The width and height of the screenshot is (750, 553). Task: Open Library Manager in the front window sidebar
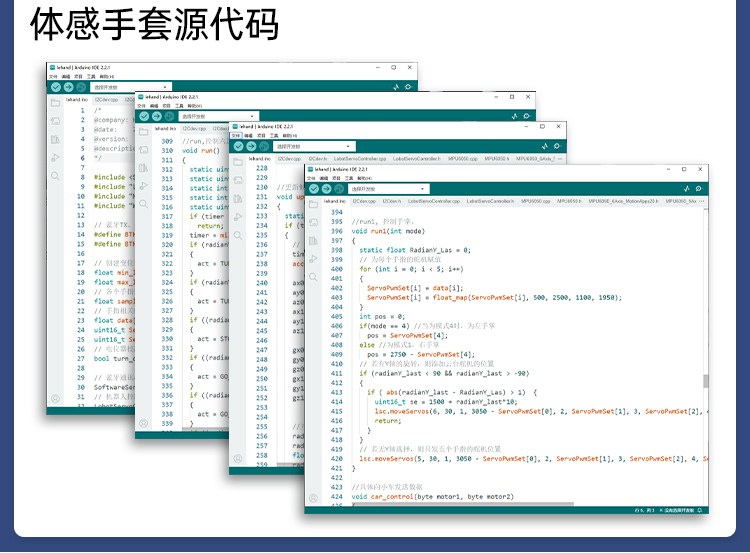coord(313,241)
